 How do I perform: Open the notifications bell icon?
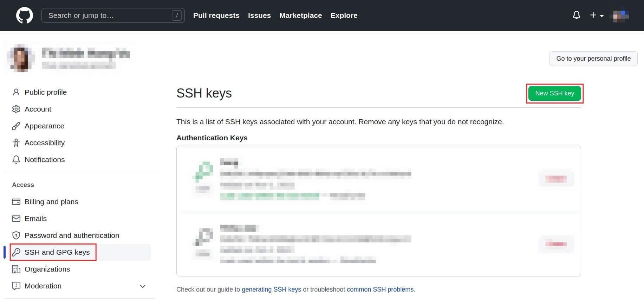577,15
